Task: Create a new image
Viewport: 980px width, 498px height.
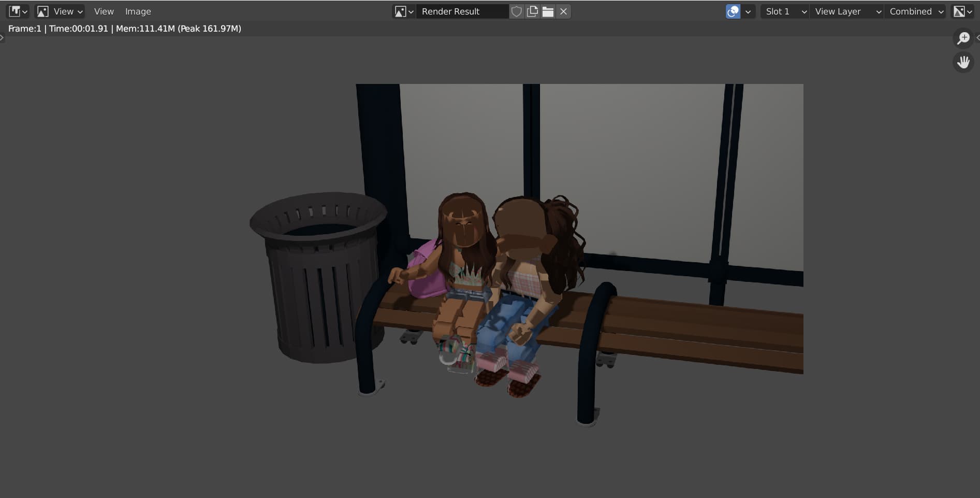Action: pyautogui.click(x=532, y=11)
